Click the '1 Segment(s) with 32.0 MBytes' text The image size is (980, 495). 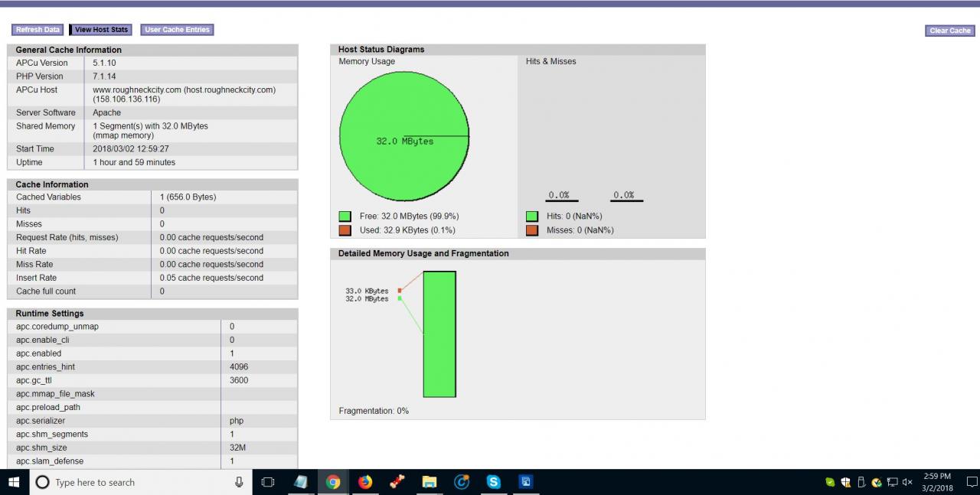click(150, 126)
